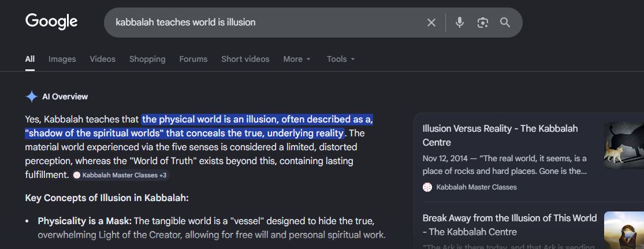The width and height of the screenshot is (644, 249).
Task: Open Illusion Versus Reality article link
Action: (x=500, y=135)
